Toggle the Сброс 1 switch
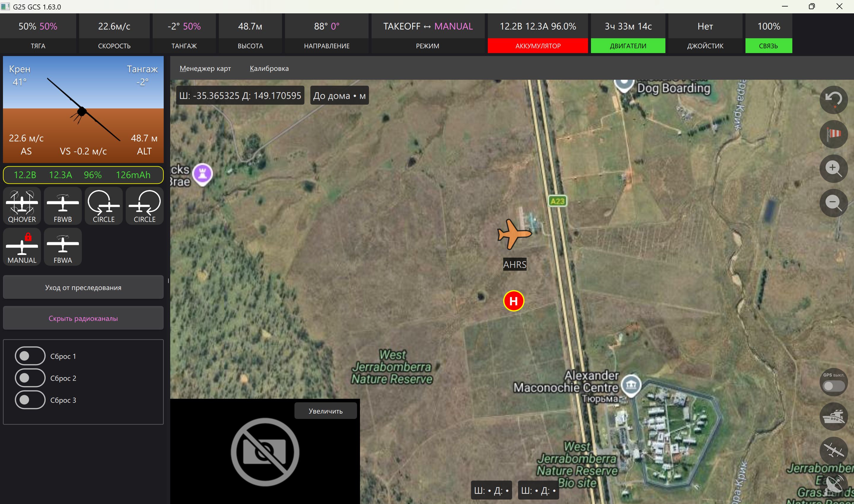The height and width of the screenshot is (504, 854). click(30, 356)
